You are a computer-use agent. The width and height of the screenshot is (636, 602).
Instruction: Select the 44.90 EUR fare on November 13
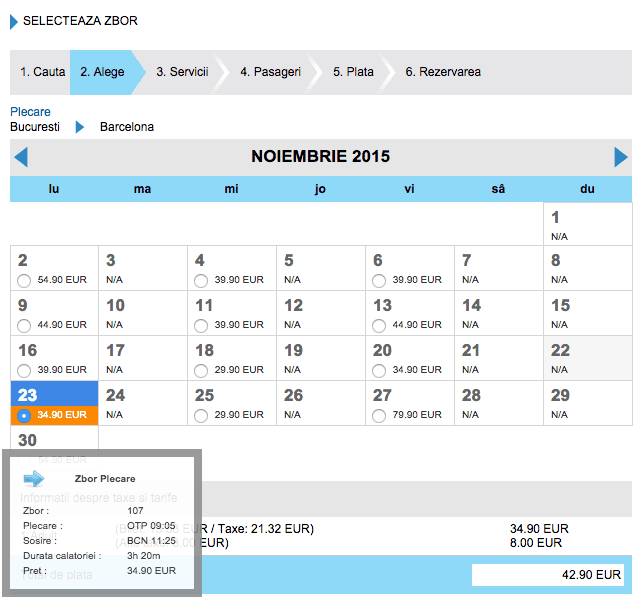[379, 325]
